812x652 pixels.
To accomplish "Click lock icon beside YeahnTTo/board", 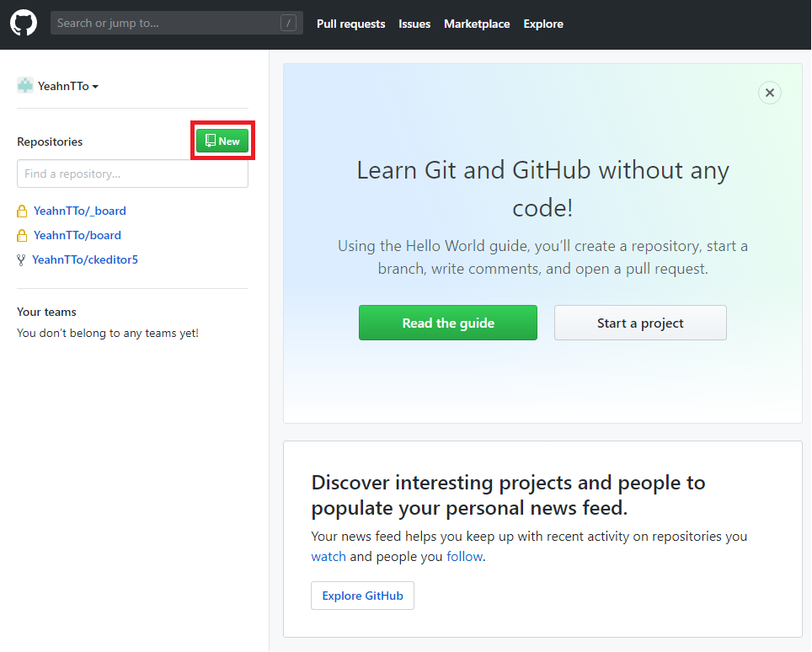I will click(x=22, y=235).
